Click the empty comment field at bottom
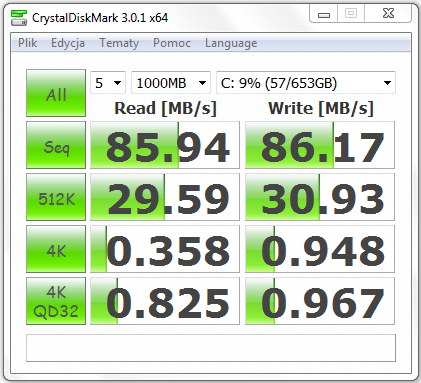The image size is (421, 383). click(211, 348)
